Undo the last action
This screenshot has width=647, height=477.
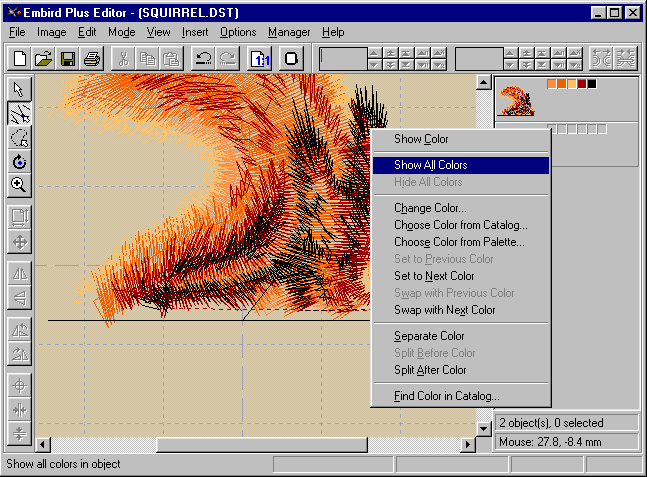(203, 59)
